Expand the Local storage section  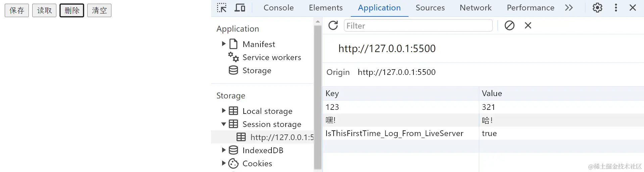(x=224, y=111)
